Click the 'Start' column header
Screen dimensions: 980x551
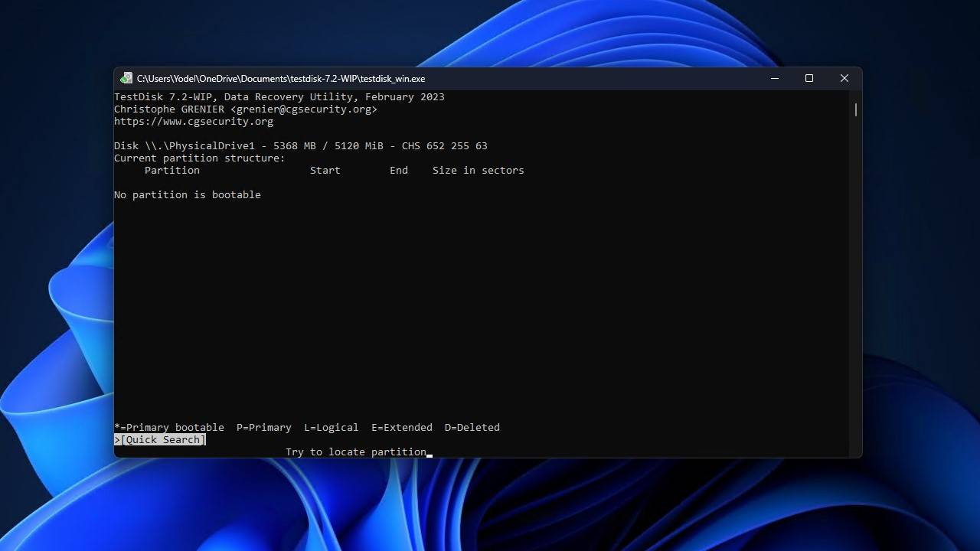coord(325,171)
